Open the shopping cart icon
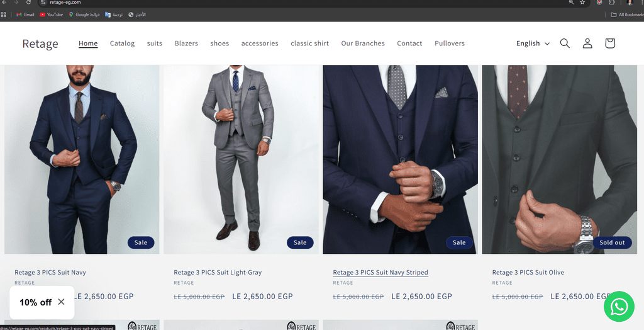Image resolution: width=644 pixels, height=330 pixels. 610,43
